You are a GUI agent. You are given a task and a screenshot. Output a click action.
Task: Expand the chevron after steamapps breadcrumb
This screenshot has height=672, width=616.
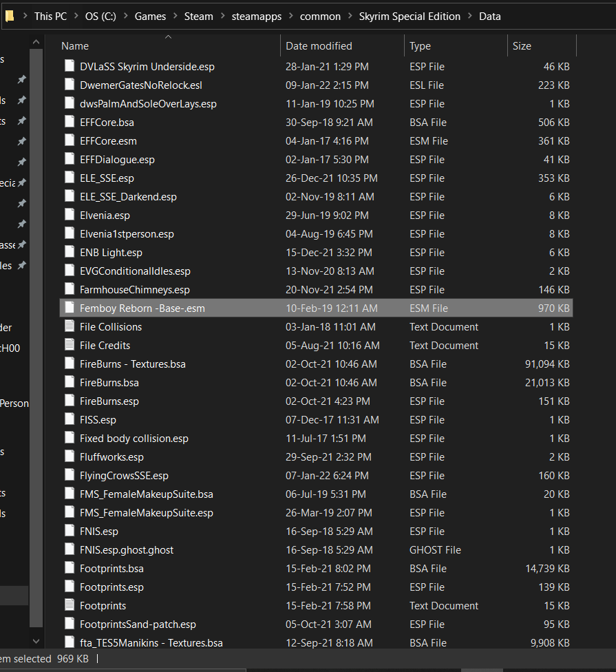[291, 16]
